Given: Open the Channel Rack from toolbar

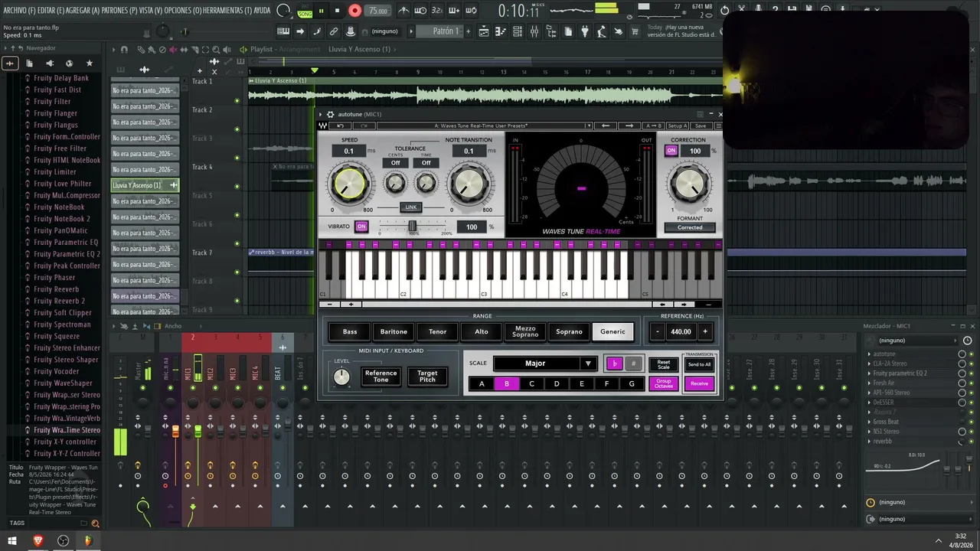Looking at the screenshot, I should click(x=518, y=31).
